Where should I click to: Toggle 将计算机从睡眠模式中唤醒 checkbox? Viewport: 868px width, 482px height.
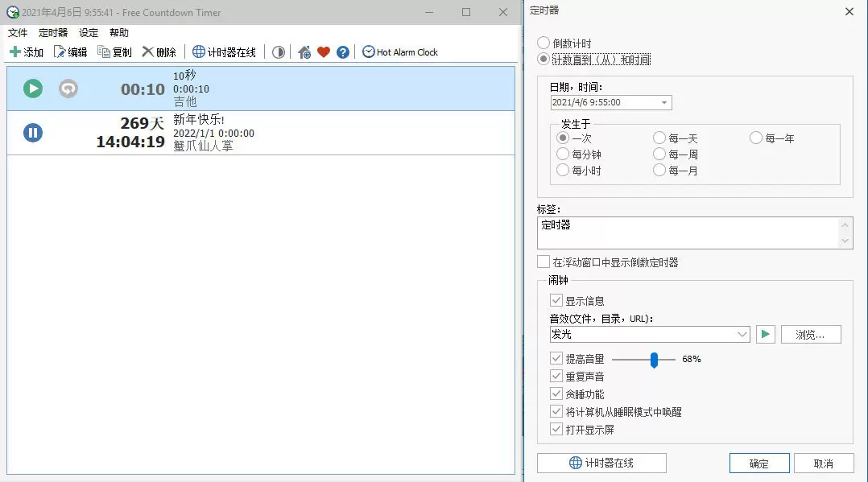coord(556,412)
